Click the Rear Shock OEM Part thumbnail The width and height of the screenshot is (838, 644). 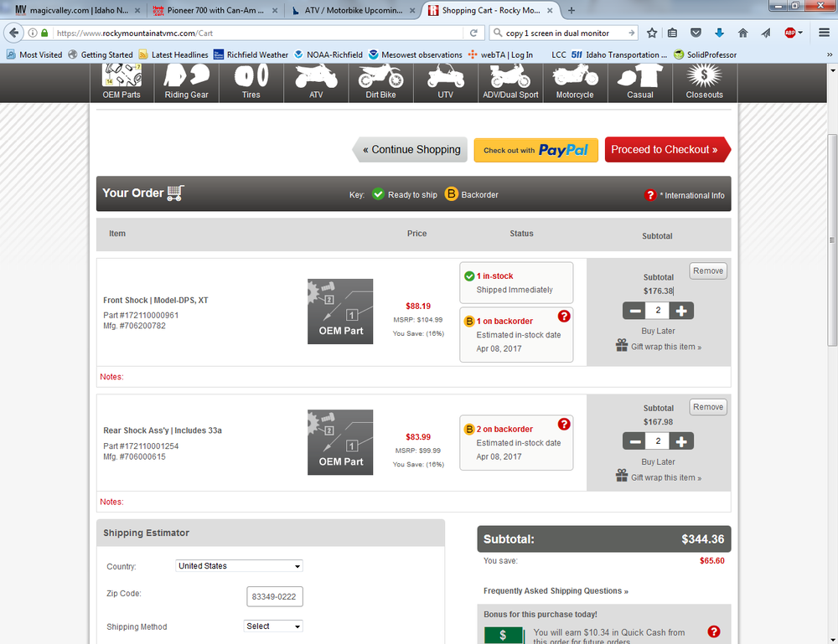[x=340, y=442]
